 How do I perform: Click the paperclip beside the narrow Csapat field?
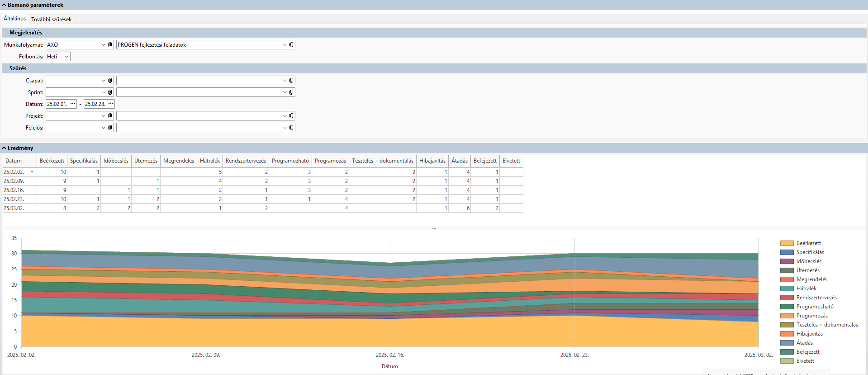pos(110,81)
